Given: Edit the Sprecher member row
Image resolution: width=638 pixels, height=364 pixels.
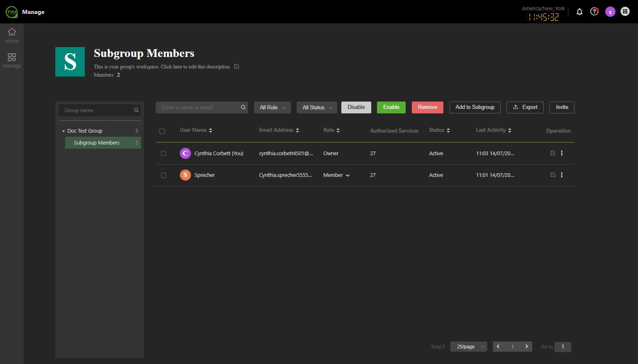Looking at the screenshot, I should (x=553, y=175).
